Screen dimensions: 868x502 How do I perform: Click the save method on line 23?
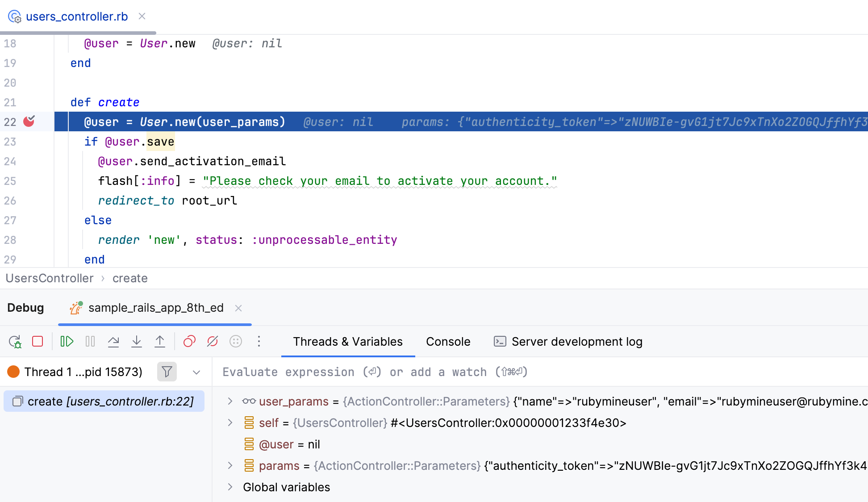coord(161,142)
